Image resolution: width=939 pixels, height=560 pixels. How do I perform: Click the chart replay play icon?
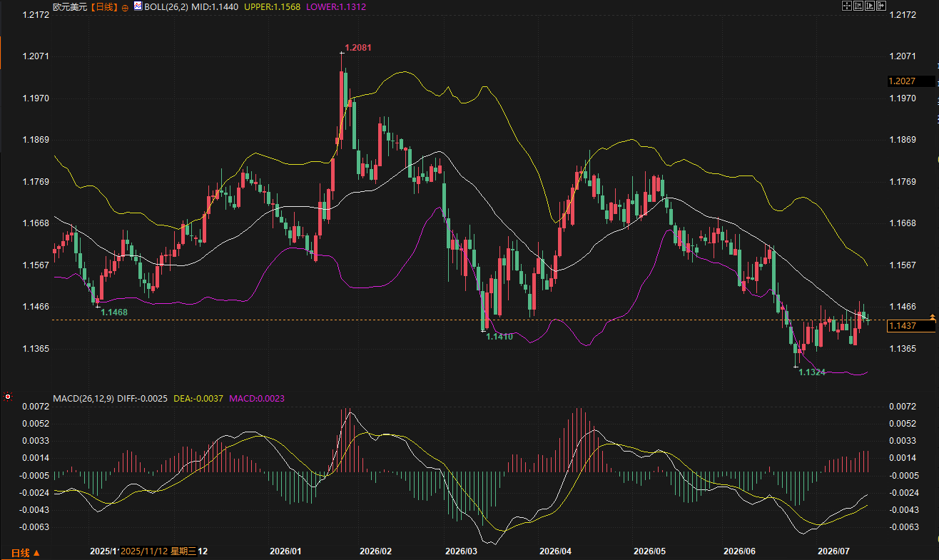pyautogui.click(x=870, y=6)
